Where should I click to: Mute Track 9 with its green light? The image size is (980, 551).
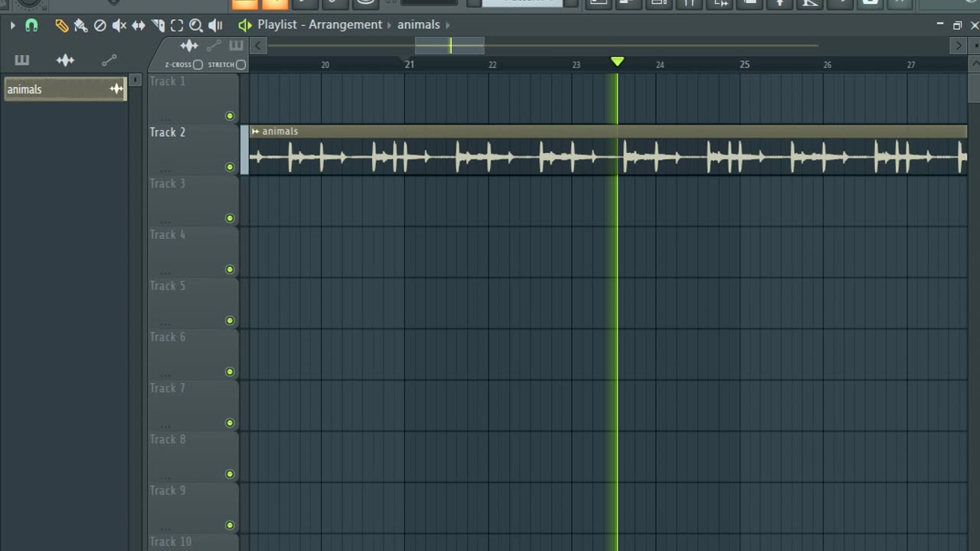(x=230, y=526)
